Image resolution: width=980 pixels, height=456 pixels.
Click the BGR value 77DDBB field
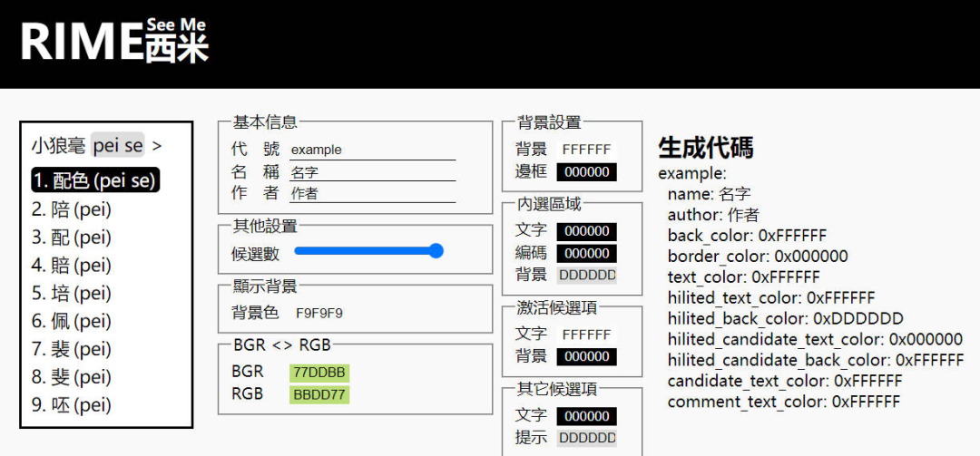click(319, 373)
